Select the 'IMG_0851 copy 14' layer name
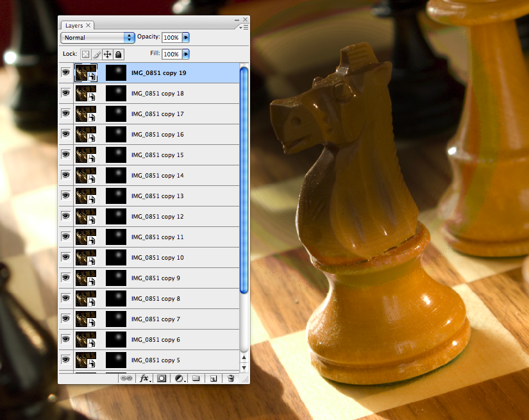The height and width of the screenshot is (420, 529). click(x=158, y=176)
